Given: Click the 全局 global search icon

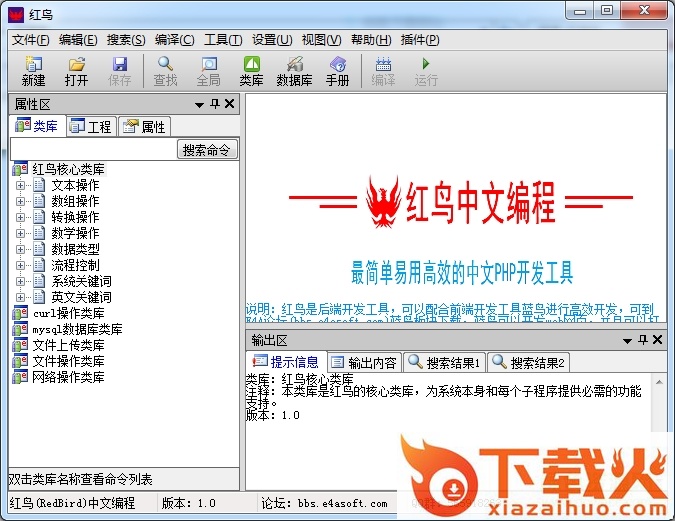Looking at the screenshot, I should (209, 64).
